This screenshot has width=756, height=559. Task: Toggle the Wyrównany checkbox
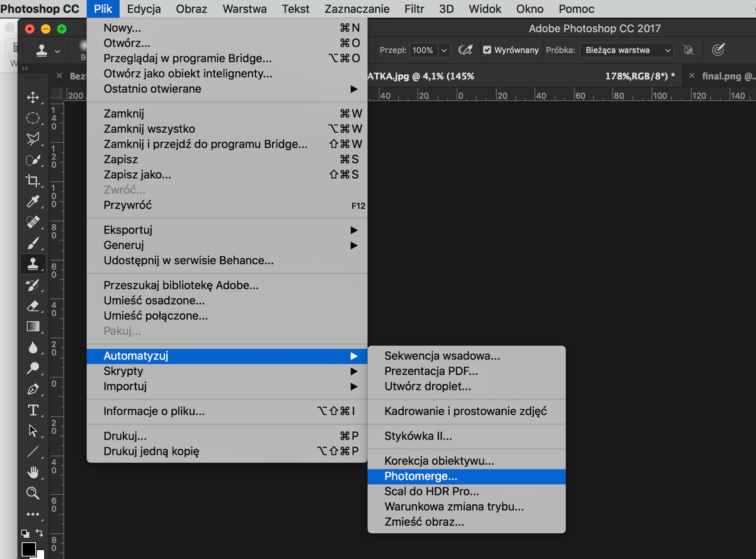tap(487, 50)
